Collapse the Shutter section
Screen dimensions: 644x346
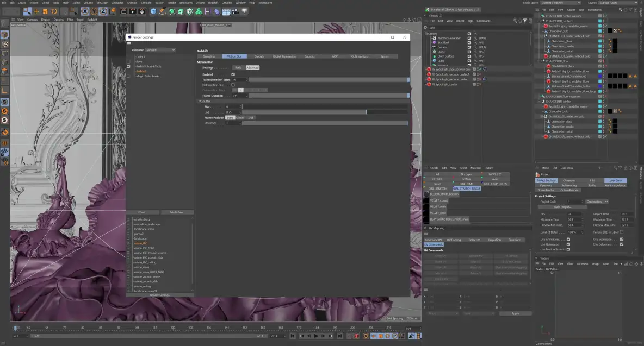(x=200, y=101)
